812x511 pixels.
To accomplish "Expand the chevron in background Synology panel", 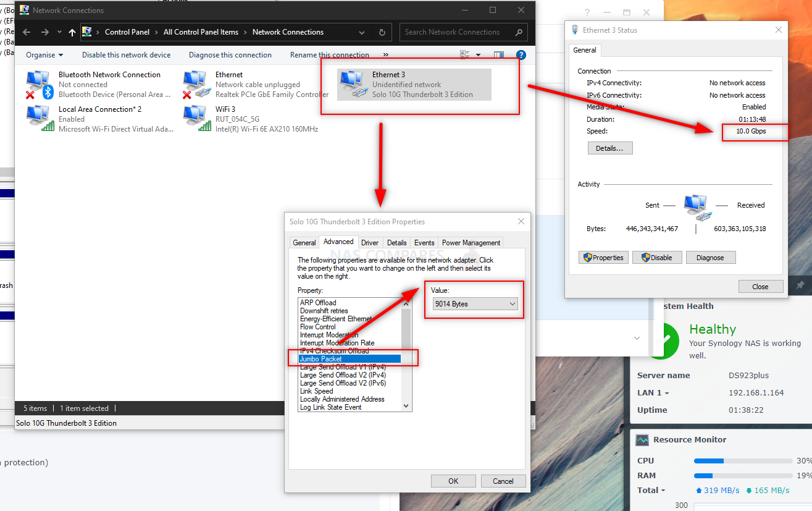I will (x=637, y=339).
